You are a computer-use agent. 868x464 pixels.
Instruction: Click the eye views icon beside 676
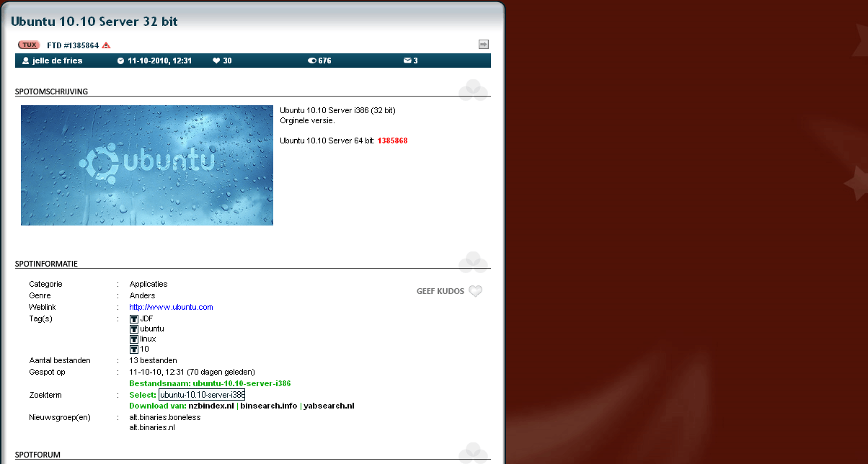tap(312, 61)
